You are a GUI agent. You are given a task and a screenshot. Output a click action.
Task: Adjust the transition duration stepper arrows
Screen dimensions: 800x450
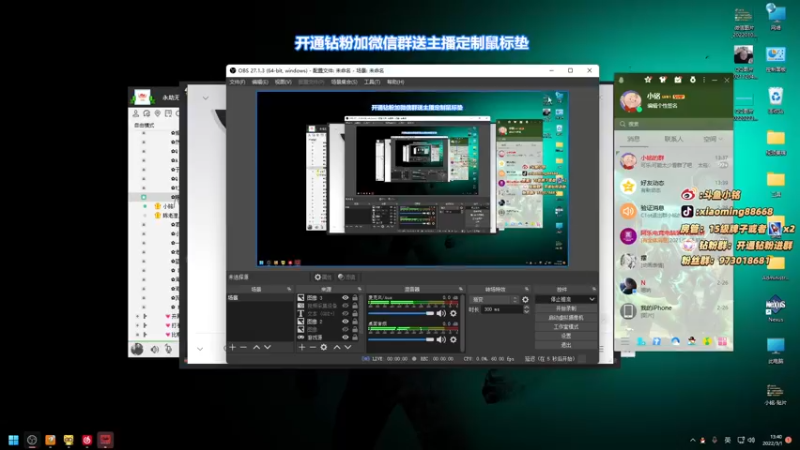click(x=527, y=309)
